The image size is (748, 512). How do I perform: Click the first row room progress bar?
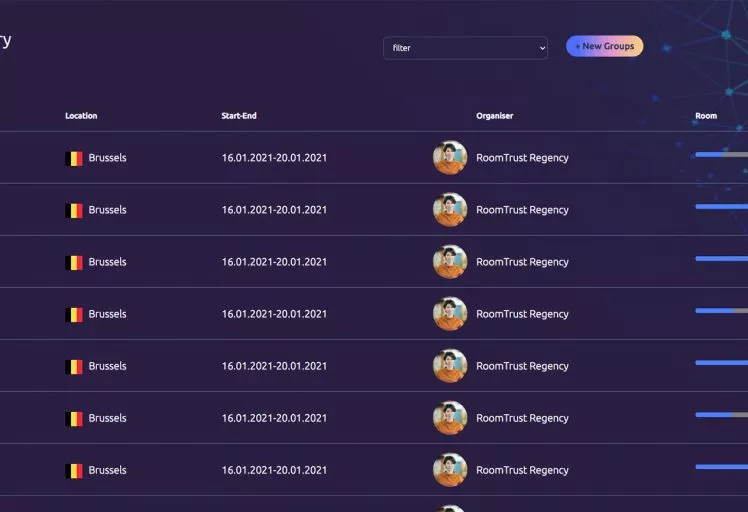721,155
